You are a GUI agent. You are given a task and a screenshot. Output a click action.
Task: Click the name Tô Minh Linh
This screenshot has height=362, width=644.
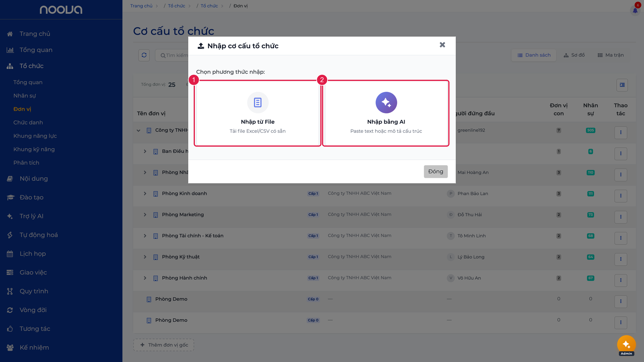pos(472,236)
